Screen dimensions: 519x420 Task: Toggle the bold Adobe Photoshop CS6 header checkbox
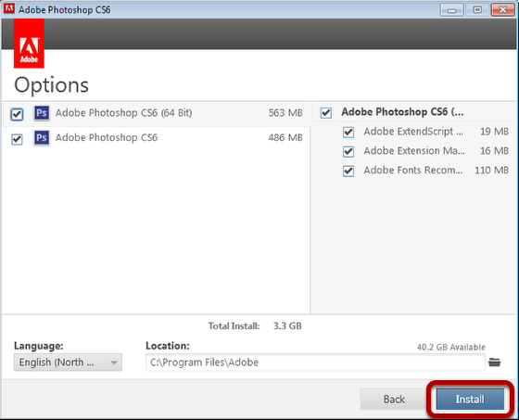pyautogui.click(x=326, y=112)
